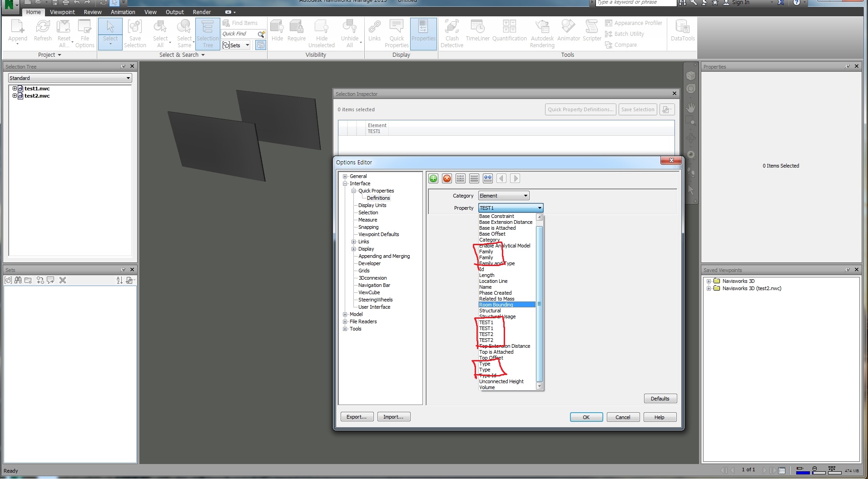Go to the next definition arrow

click(x=515, y=178)
